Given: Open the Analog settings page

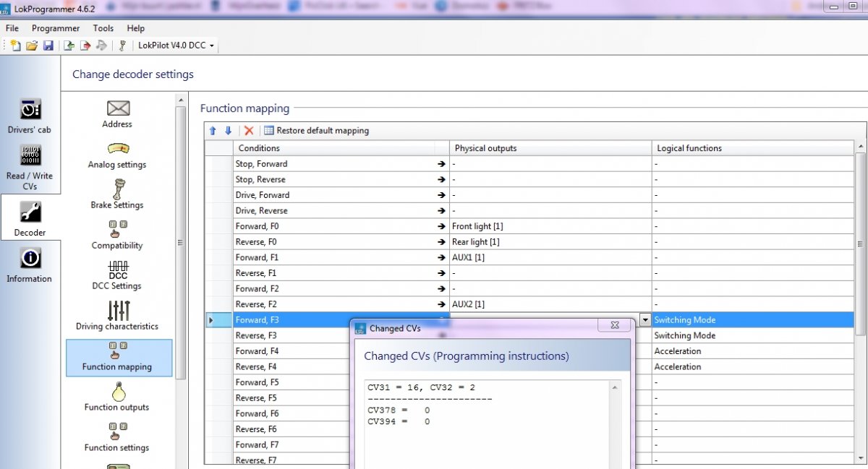Looking at the screenshot, I should (x=117, y=155).
